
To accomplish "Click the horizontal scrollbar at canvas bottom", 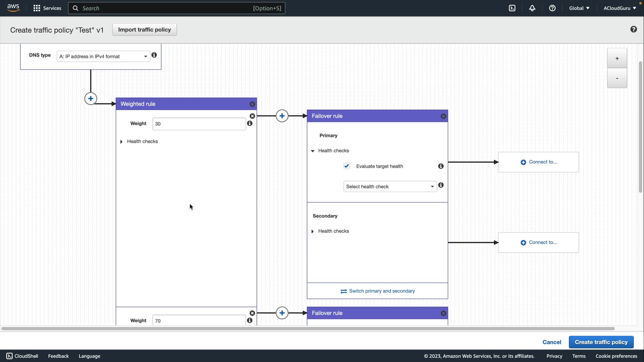I will click(x=308, y=328).
